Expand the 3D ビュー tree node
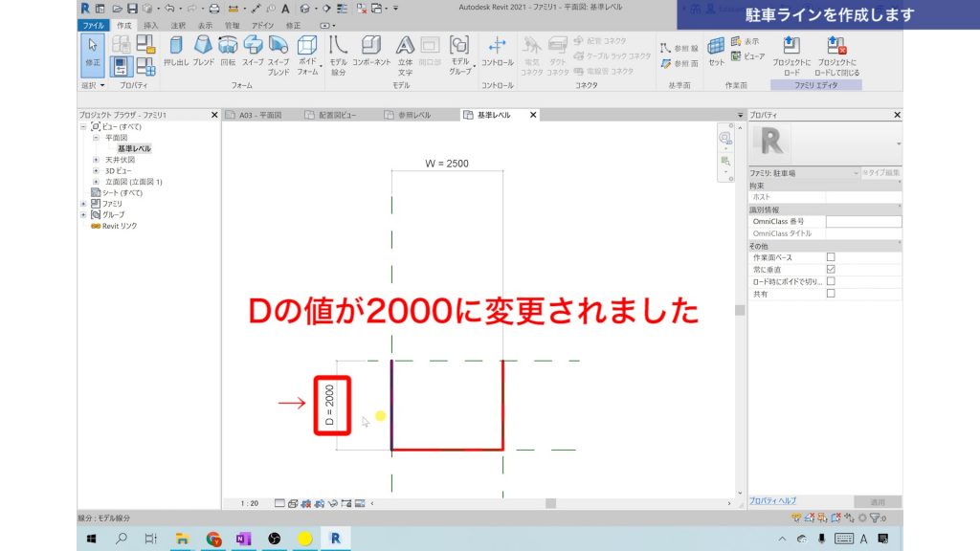Image resolution: width=980 pixels, height=551 pixels. 97,169
